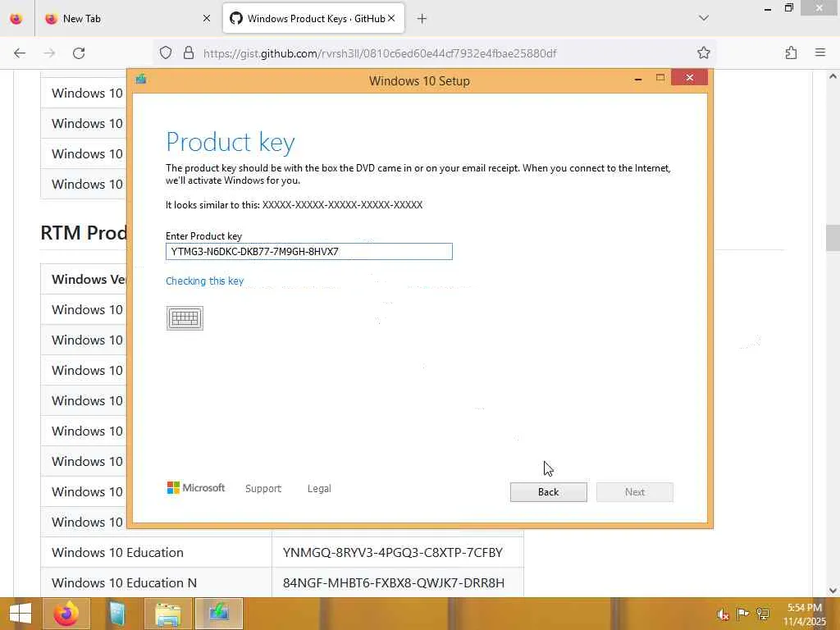Click the Windows Setup taskbar icon
This screenshot has height=630, width=840.
219,614
